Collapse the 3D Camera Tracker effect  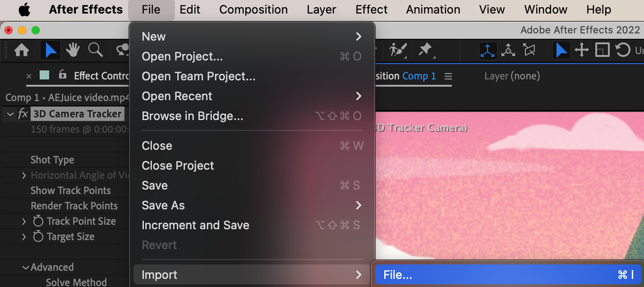10,114
